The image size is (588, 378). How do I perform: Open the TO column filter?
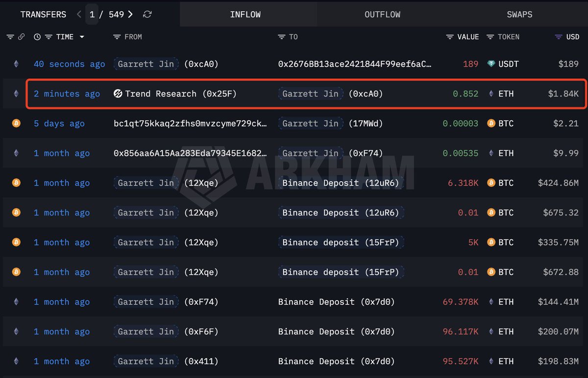tap(281, 37)
